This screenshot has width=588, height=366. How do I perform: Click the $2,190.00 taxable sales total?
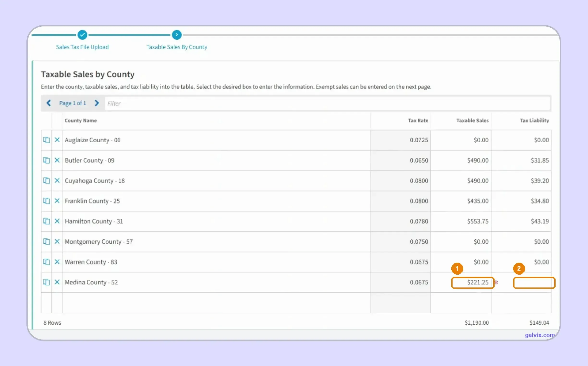pos(477,323)
